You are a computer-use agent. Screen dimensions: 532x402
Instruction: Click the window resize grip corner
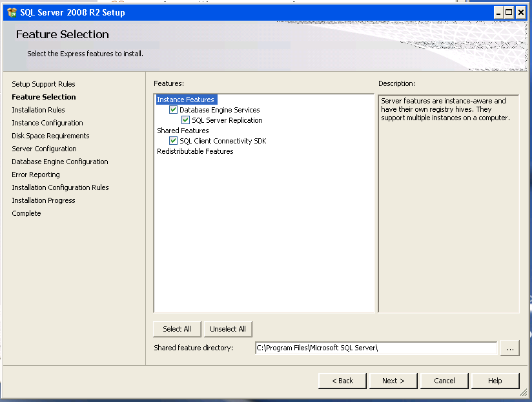point(524,393)
